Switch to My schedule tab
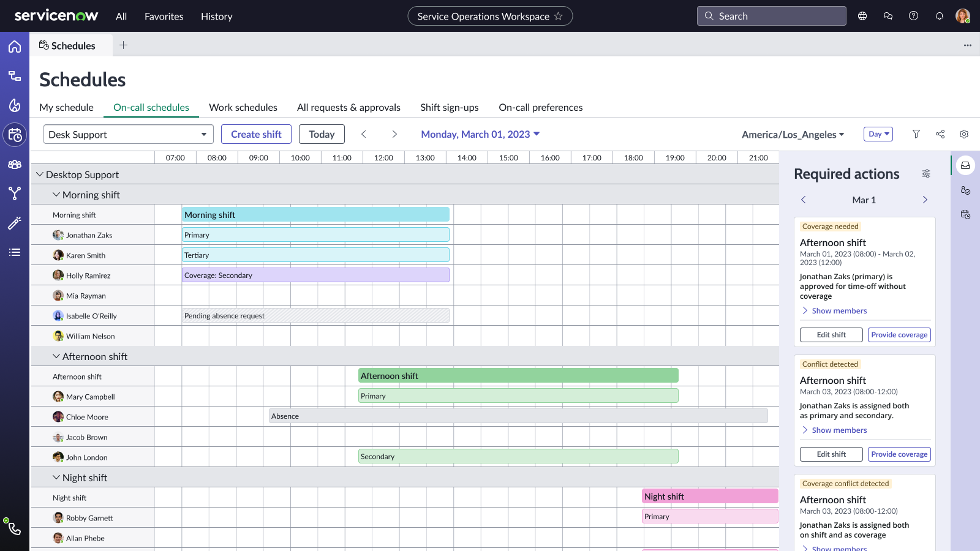The image size is (980, 551). coord(66,107)
